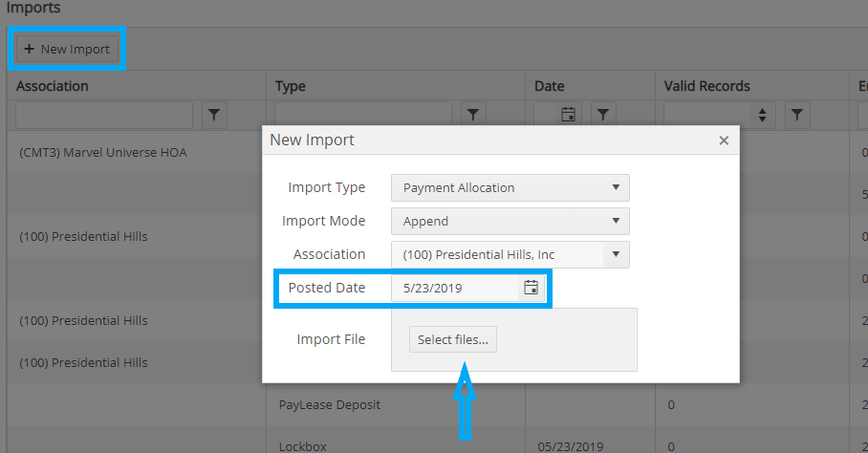The width and height of the screenshot is (868, 453).
Task: Click the Type column filter icon
Action: pyautogui.click(x=473, y=115)
